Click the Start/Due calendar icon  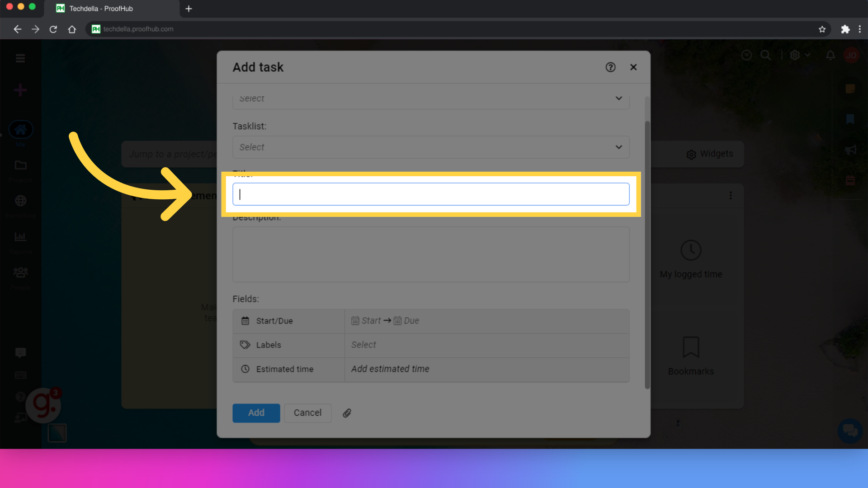tap(245, 321)
